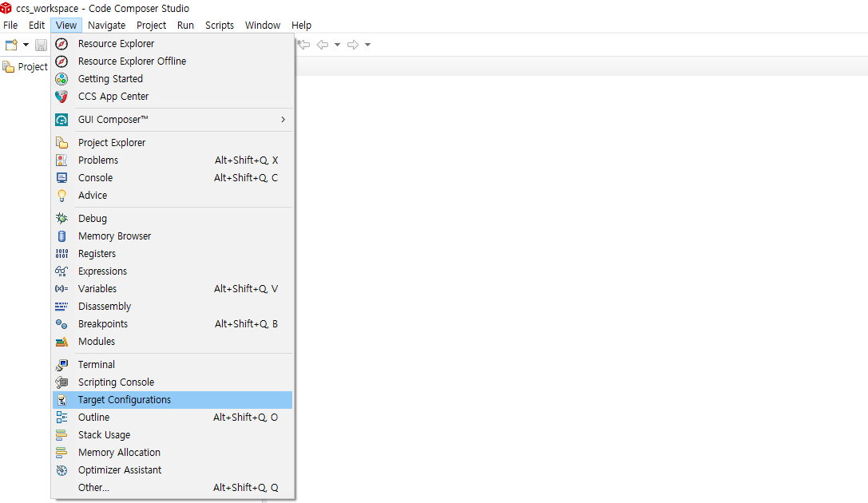Image resolution: width=868 pixels, height=503 pixels.
Task: Open the Window menu
Action: click(x=263, y=26)
